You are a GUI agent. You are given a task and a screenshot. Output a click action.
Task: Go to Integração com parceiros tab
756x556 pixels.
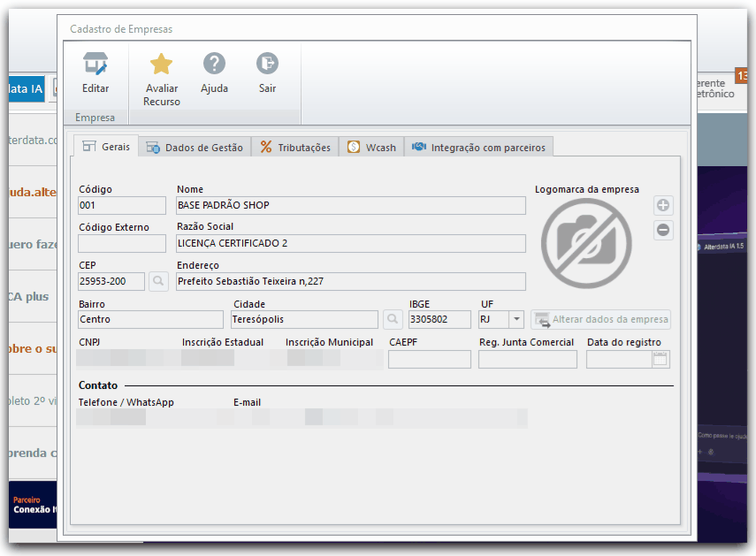tap(478, 148)
